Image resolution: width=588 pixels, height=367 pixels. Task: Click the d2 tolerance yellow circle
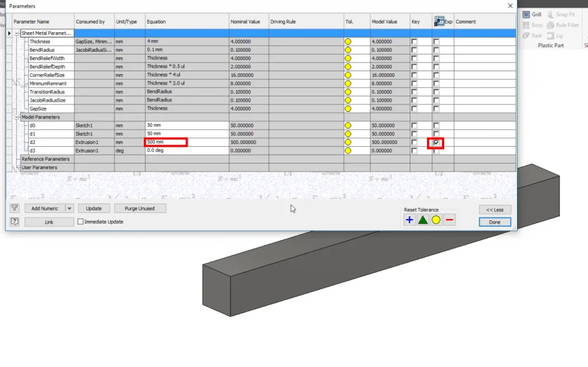348,142
